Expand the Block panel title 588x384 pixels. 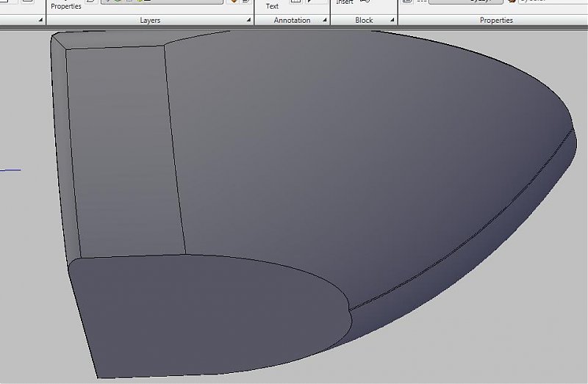[364, 21]
